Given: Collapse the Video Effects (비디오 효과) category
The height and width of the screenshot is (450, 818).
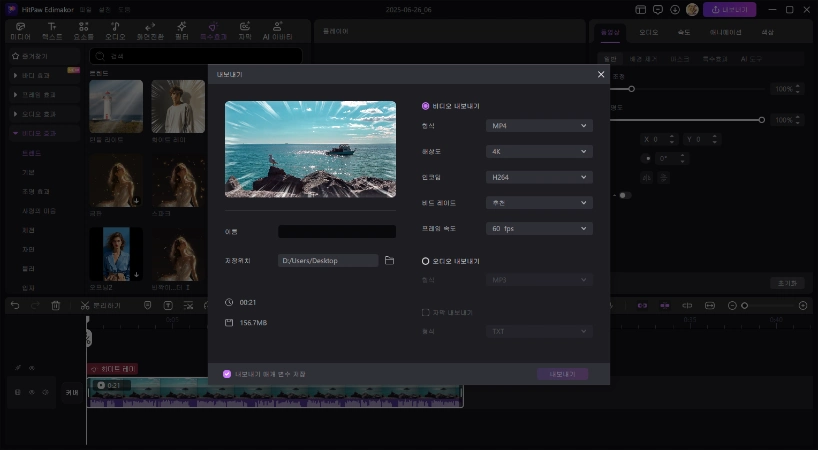Looking at the screenshot, I should click(45, 133).
